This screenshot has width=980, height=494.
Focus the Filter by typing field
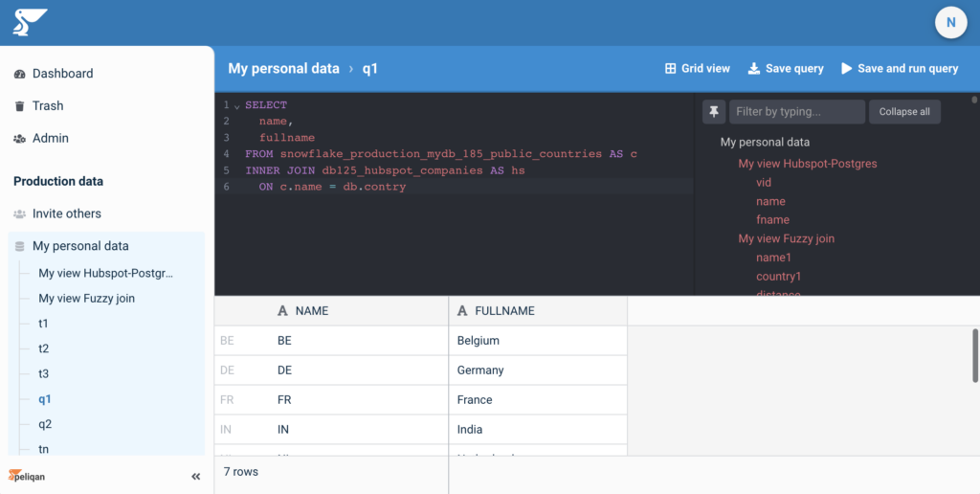coord(797,112)
